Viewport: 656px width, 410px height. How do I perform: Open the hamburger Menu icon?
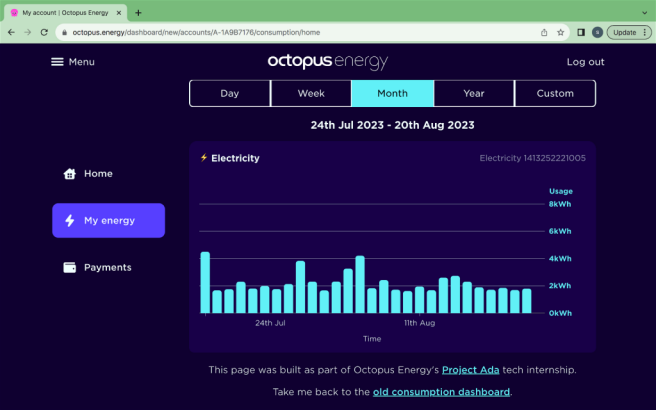57,62
